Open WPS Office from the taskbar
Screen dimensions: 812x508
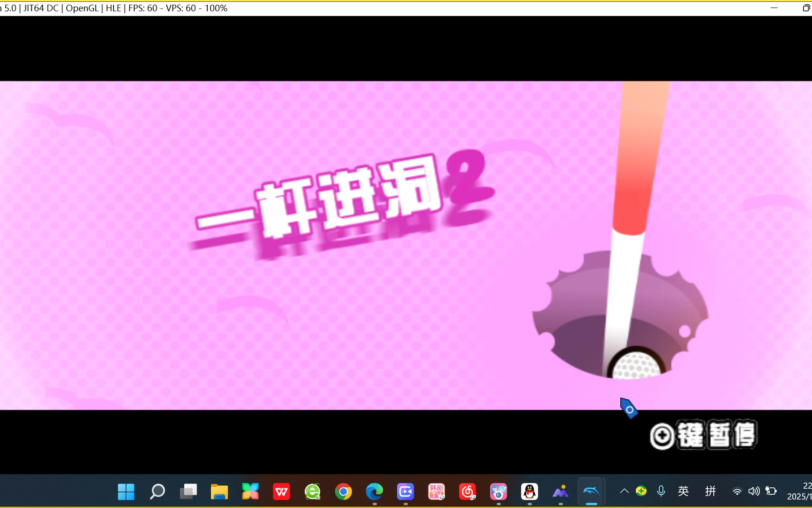(281, 492)
